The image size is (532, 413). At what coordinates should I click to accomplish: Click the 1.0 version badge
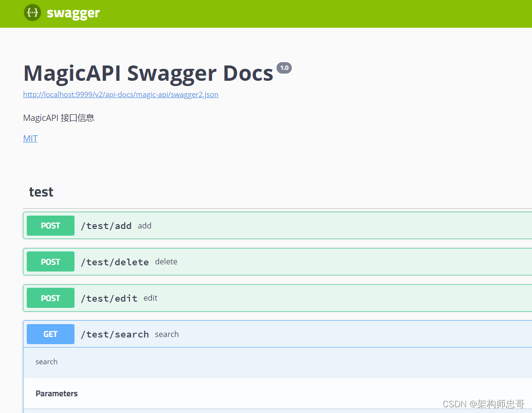point(284,68)
